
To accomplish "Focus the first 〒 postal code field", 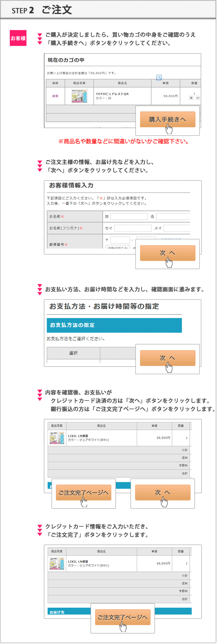I will pos(120,240).
